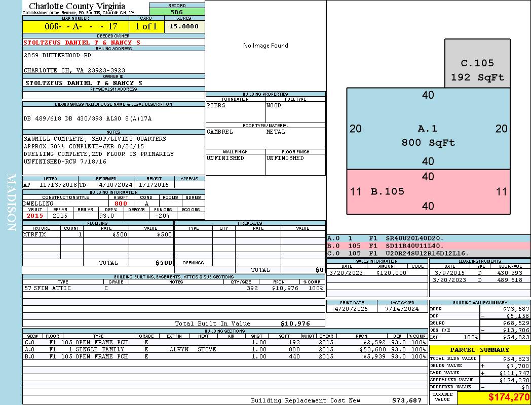This screenshot has width=532, height=405.
Task: Click the vertical MADISON district label
Action: [x=11, y=202]
